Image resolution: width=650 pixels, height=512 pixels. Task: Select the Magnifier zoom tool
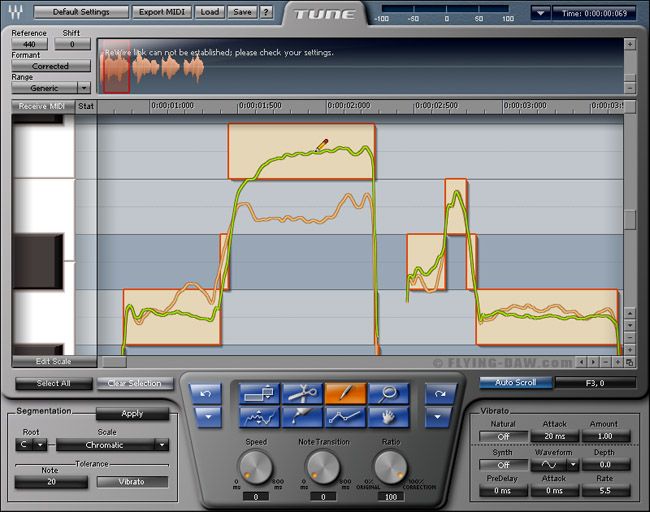pos(388,393)
